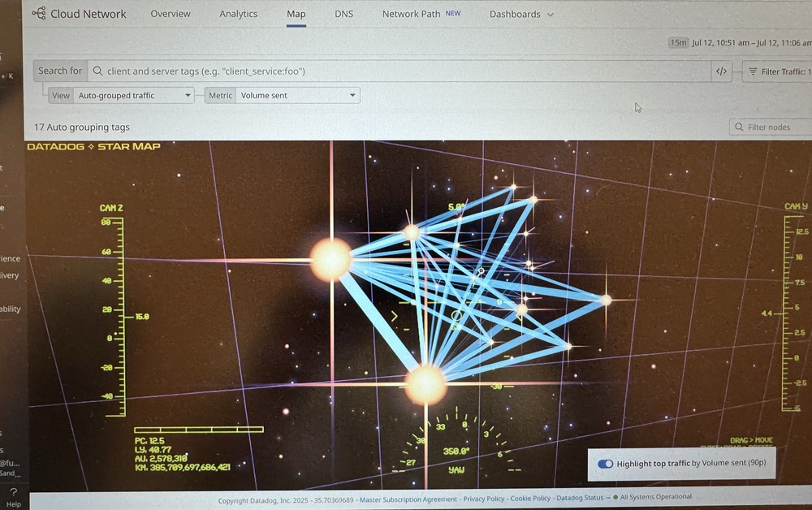
Task: Focus the client and server tags search field
Action: click(x=400, y=71)
